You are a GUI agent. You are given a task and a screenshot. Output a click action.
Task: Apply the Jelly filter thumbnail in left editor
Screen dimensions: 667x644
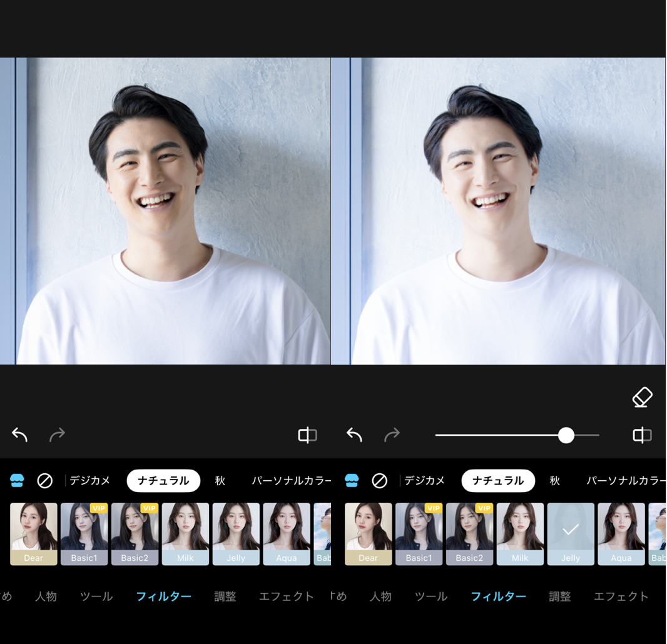(x=236, y=533)
